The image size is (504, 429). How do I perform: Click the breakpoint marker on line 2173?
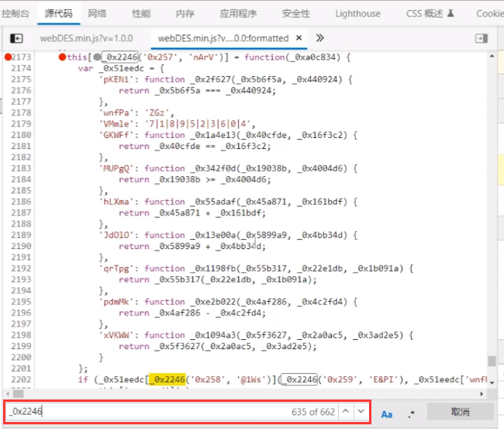pyautogui.click(x=8, y=57)
